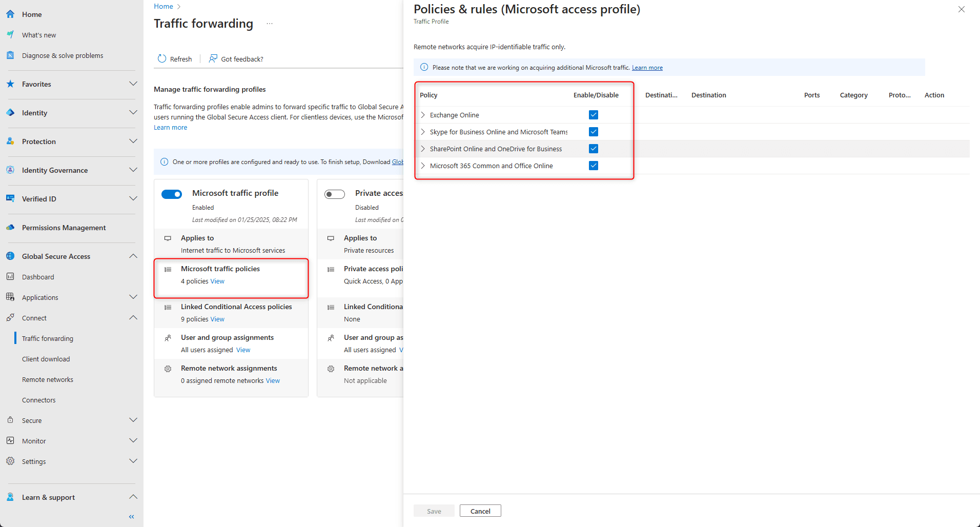Click the Global Secure Access globe icon
The image size is (980, 527).
click(10, 256)
